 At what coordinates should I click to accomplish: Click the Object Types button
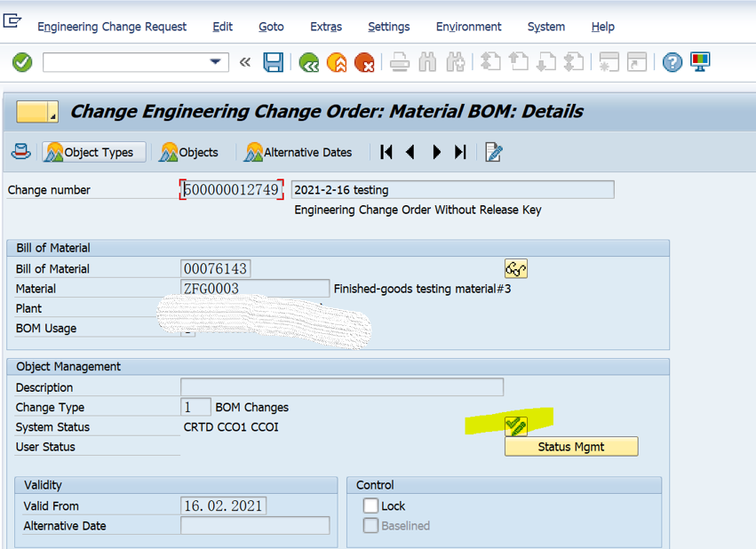[94, 152]
